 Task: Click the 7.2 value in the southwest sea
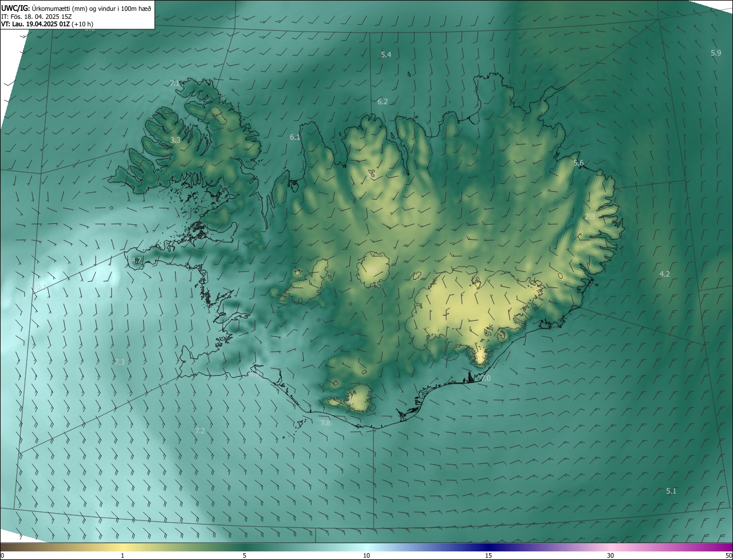click(199, 431)
